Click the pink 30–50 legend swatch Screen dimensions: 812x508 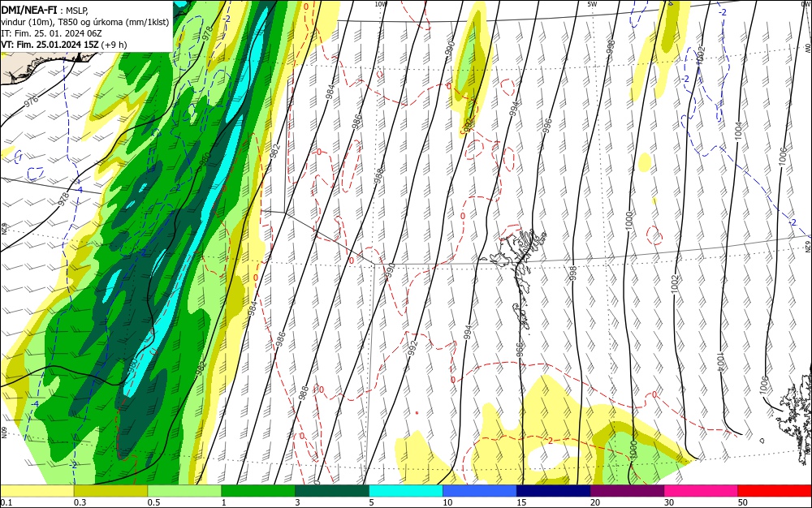coord(702,491)
